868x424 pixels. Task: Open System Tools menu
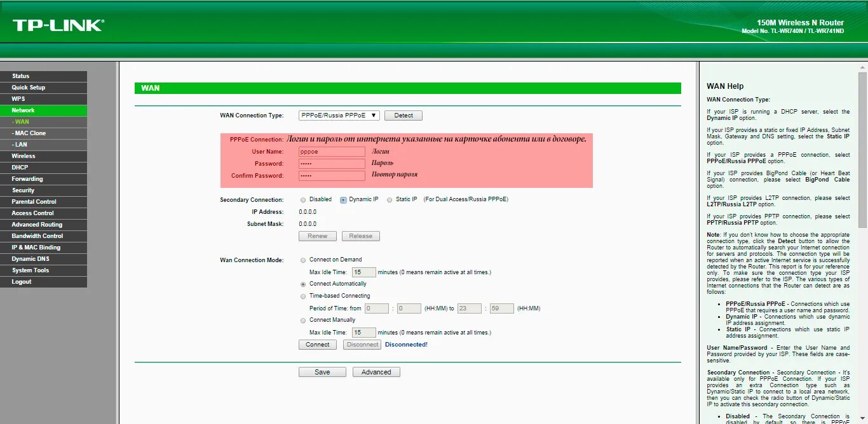(43, 270)
